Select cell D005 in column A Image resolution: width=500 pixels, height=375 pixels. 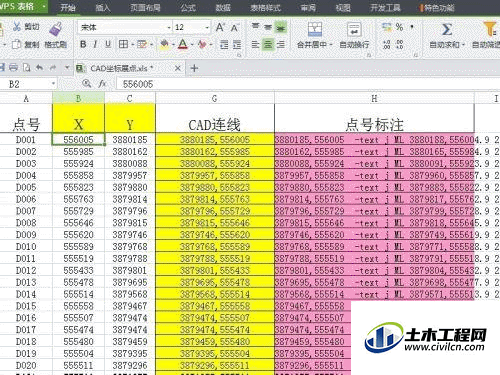pyautogui.click(x=26, y=187)
